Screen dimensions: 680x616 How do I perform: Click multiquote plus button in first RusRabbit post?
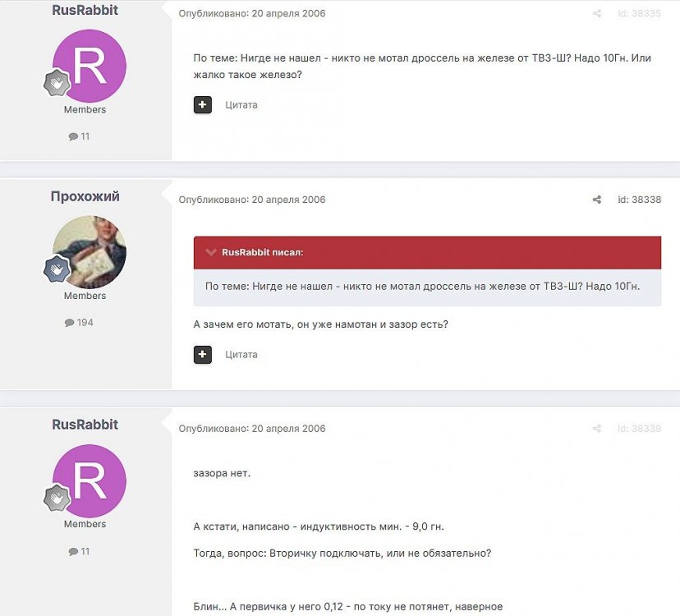[203, 104]
